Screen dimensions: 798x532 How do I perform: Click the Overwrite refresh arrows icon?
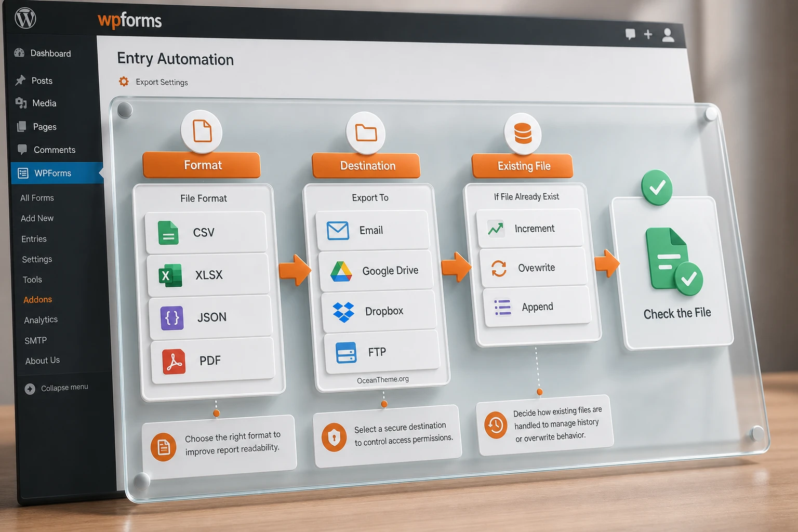pyautogui.click(x=499, y=268)
